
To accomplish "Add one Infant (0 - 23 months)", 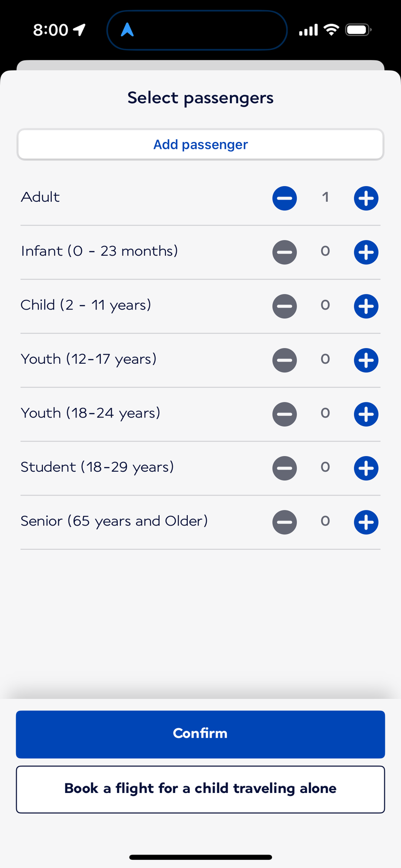I will 366,252.
